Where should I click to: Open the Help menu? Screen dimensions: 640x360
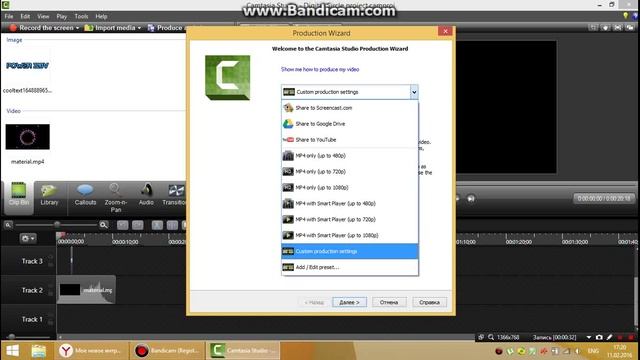101,16
